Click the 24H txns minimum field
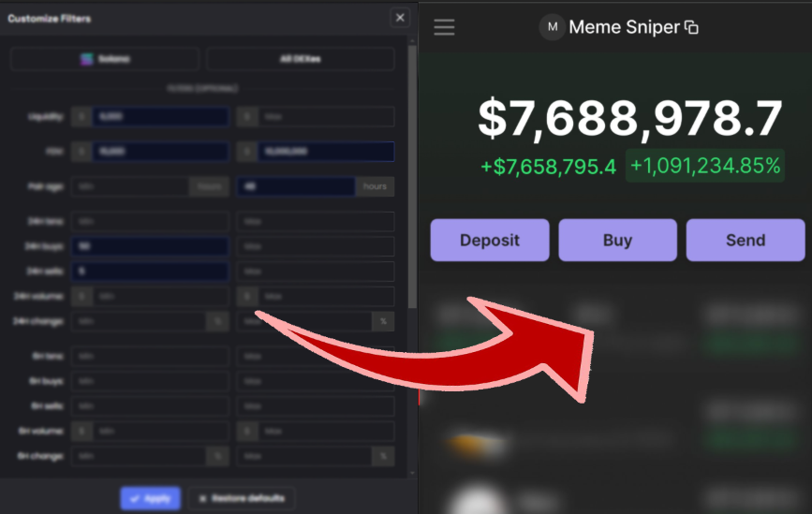812x514 pixels. coord(150,222)
